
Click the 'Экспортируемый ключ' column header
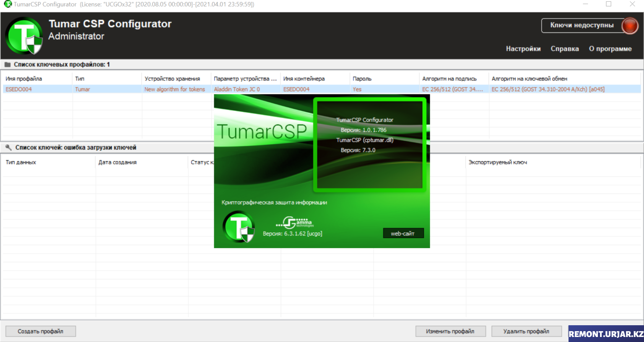[x=498, y=162]
